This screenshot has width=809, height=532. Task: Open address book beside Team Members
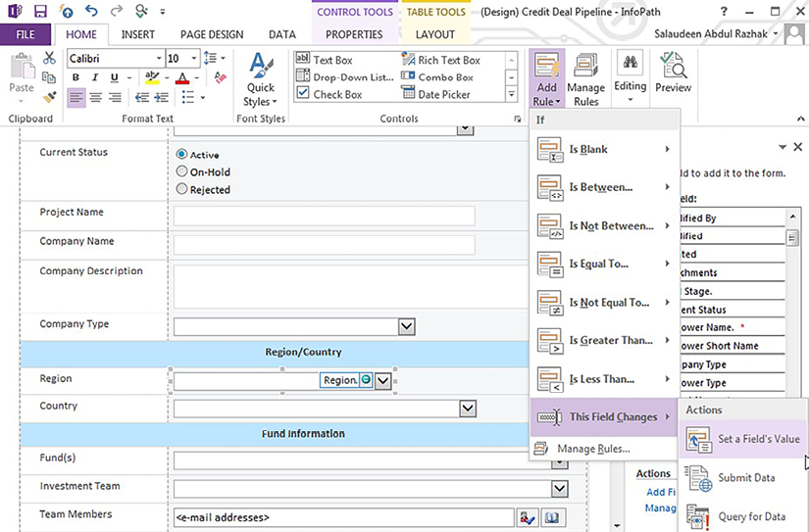point(551,517)
